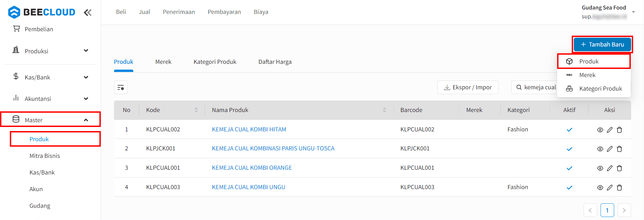Expand the Kas/Bank sidebar section
The height and width of the screenshot is (220, 644).
click(x=50, y=77)
